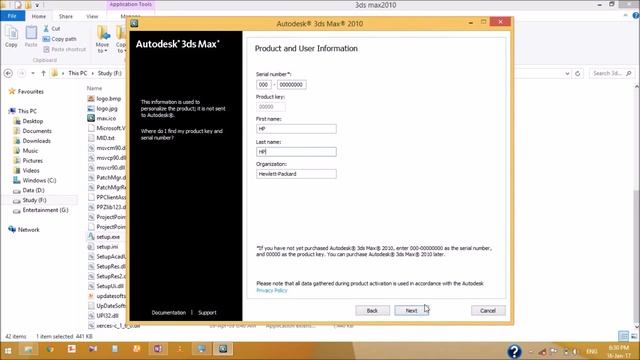Screen dimensions: 640x360
Task: Switch to the Home ribbon tab
Action: pos(39,16)
